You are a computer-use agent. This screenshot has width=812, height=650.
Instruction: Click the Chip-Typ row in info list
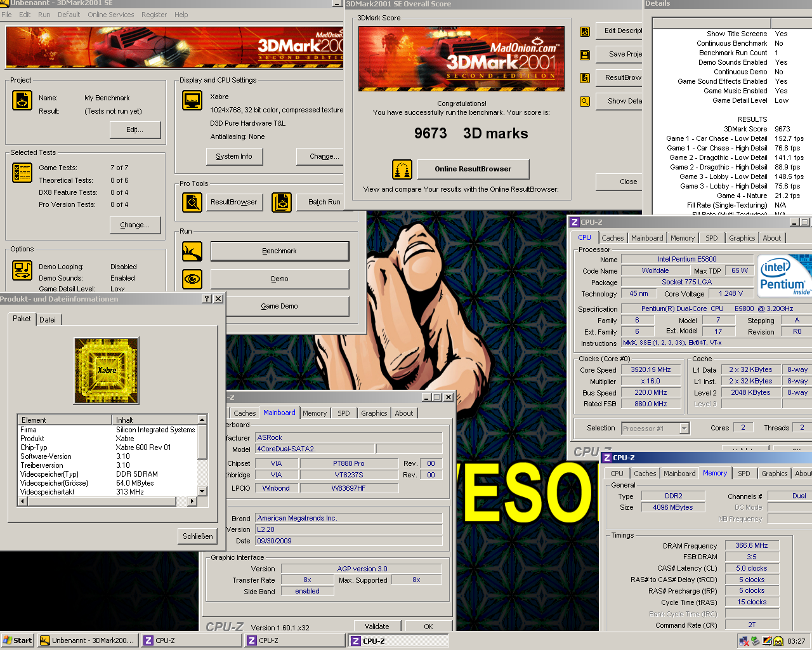[x=108, y=448]
